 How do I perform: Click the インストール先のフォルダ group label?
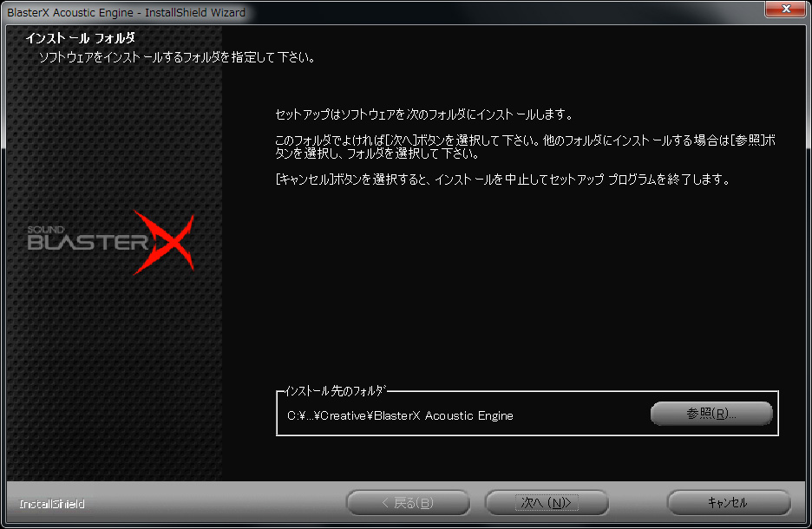336,391
